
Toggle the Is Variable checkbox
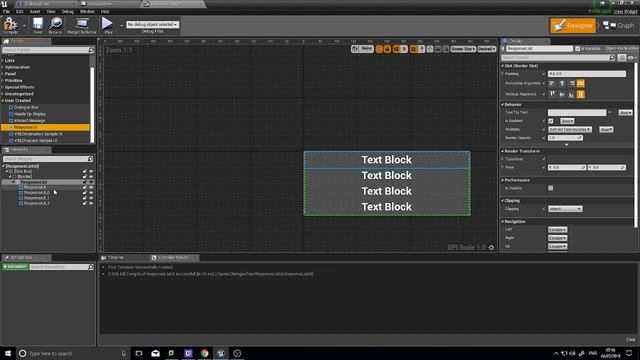click(x=578, y=49)
